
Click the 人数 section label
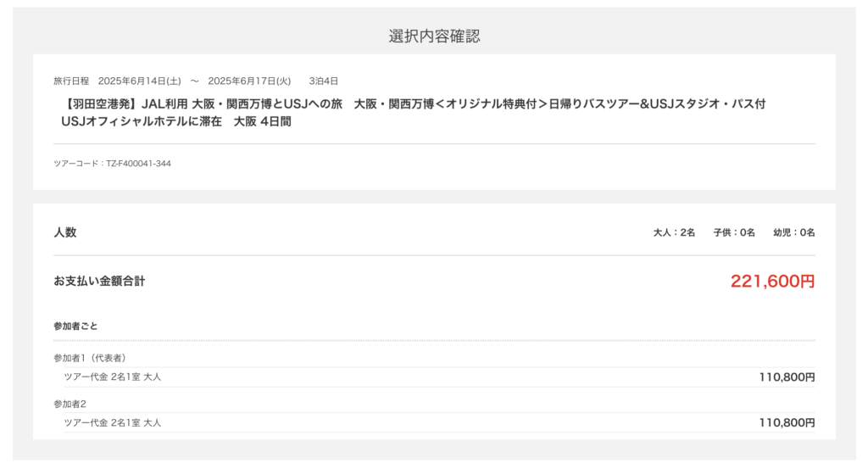tap(65, 232)
